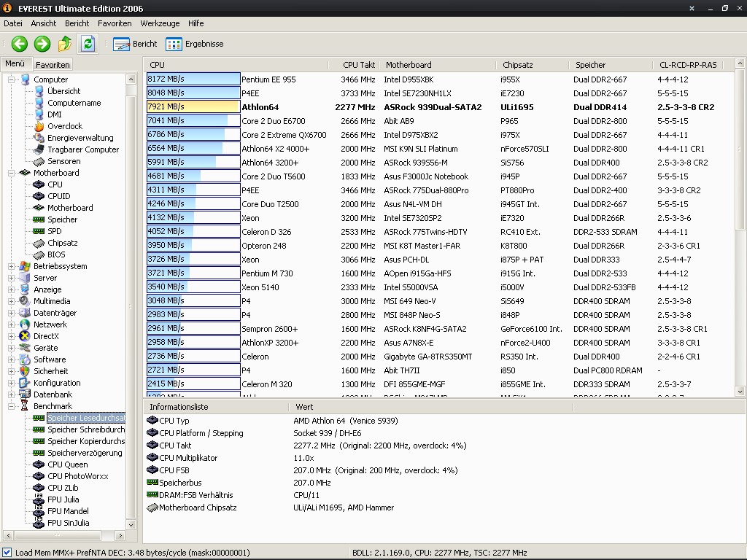Screen dimensions: 747x560
Task: Select CPUID under Motherboard
Action: (x=58, y=196)
